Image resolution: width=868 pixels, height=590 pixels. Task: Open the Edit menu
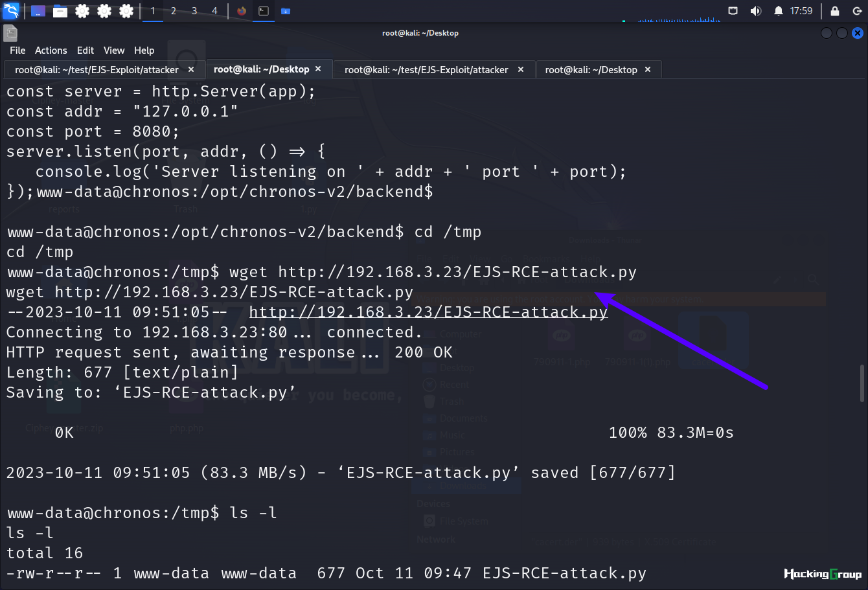[86, 51]
